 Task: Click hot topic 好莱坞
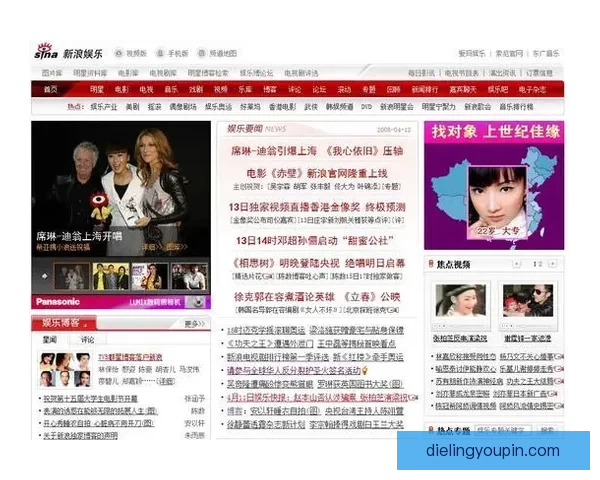250,107
